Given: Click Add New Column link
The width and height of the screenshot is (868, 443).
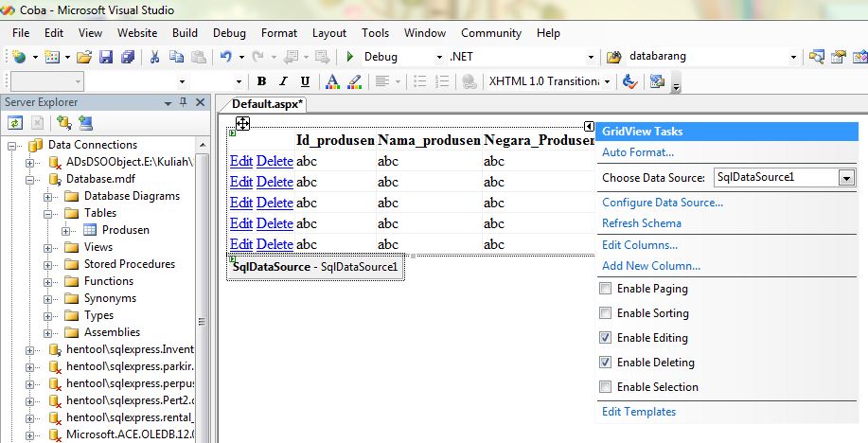Looking at the screenshot, I should point(651,266).
